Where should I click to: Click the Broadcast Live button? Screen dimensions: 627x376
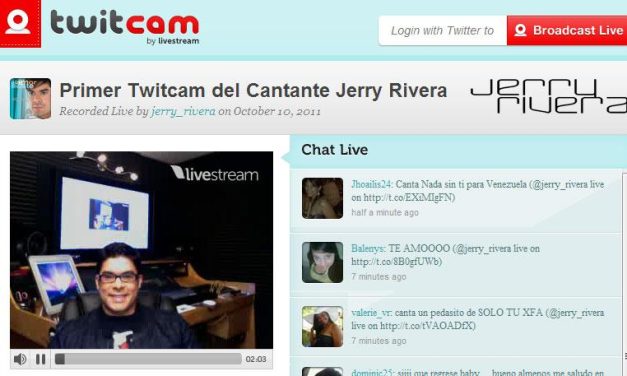pos(567,30)
